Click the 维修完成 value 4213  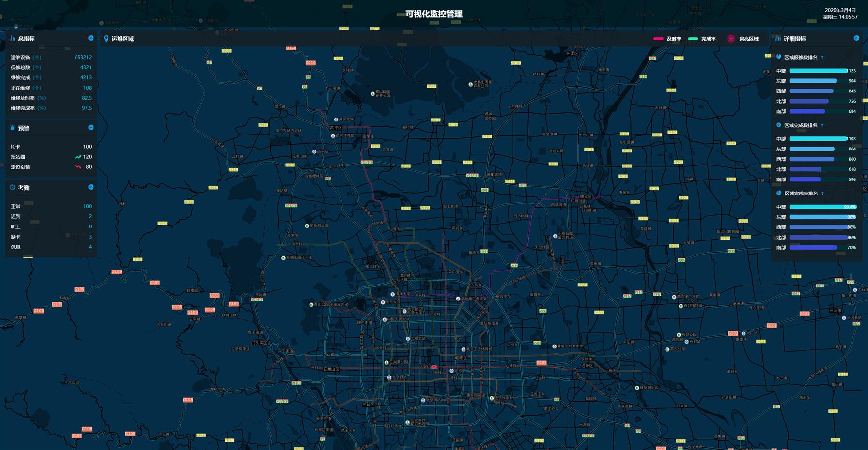point(86,77)
